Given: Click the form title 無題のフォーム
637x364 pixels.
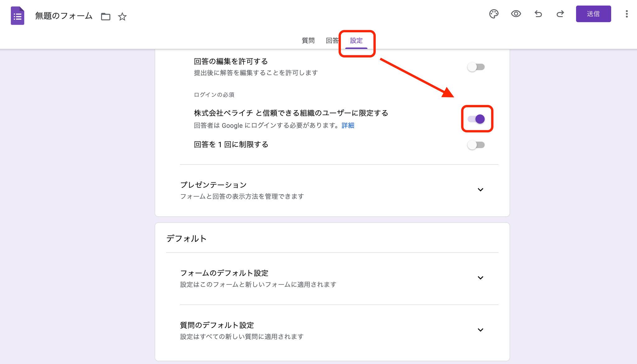Looking at the screenshot, I should click(x=64, y=16).
